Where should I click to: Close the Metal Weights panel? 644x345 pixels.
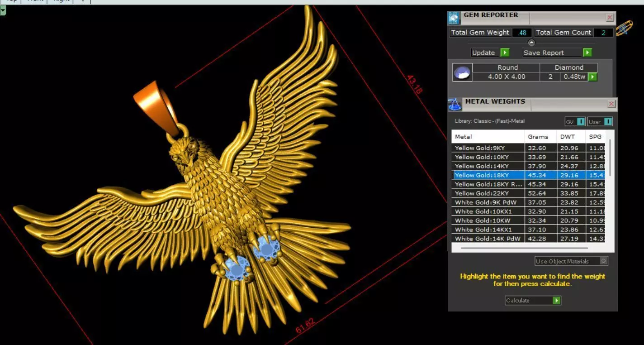pos(611,104)
